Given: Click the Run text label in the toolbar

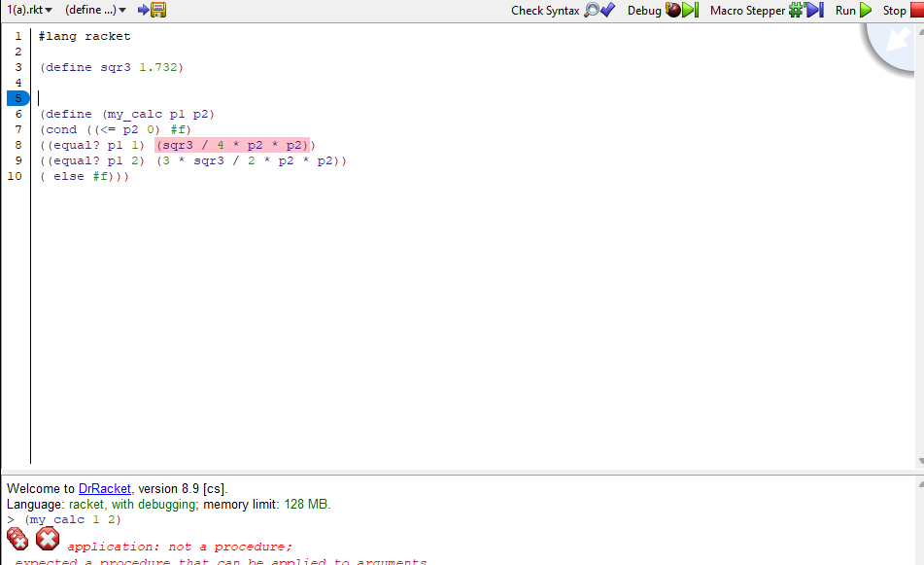Looking at the screenshot, I should pos(846,10).
